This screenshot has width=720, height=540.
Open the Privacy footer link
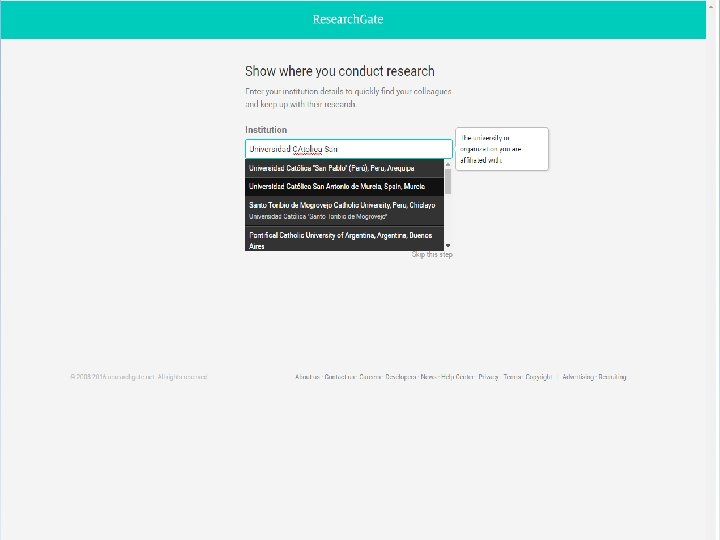[x=488, y=377]
